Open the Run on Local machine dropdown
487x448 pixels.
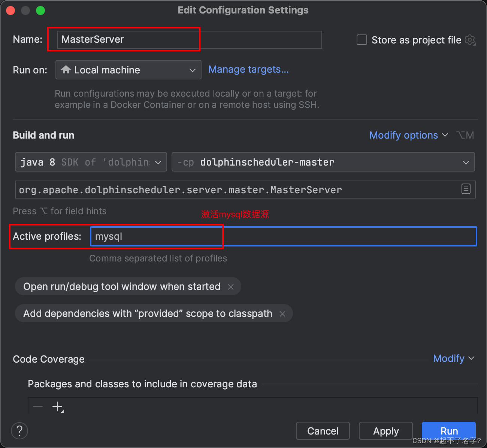point(128,70)
